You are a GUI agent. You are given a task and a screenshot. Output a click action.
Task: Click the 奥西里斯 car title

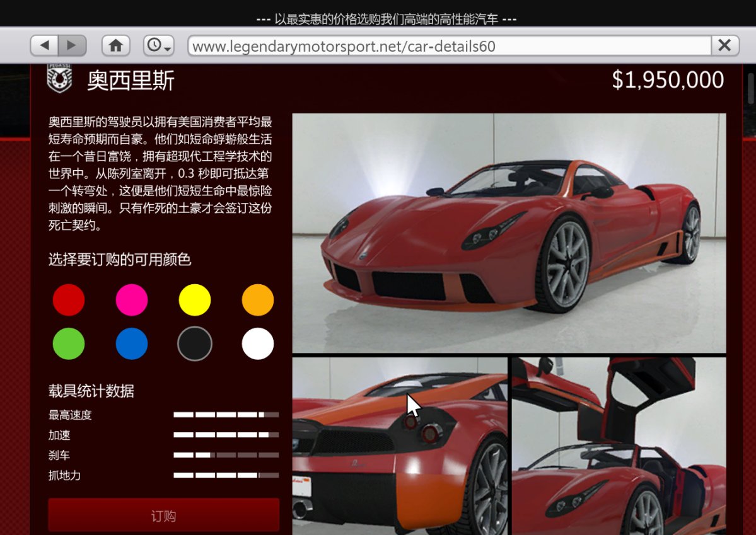pyautogui.click(x=131, y=81)
